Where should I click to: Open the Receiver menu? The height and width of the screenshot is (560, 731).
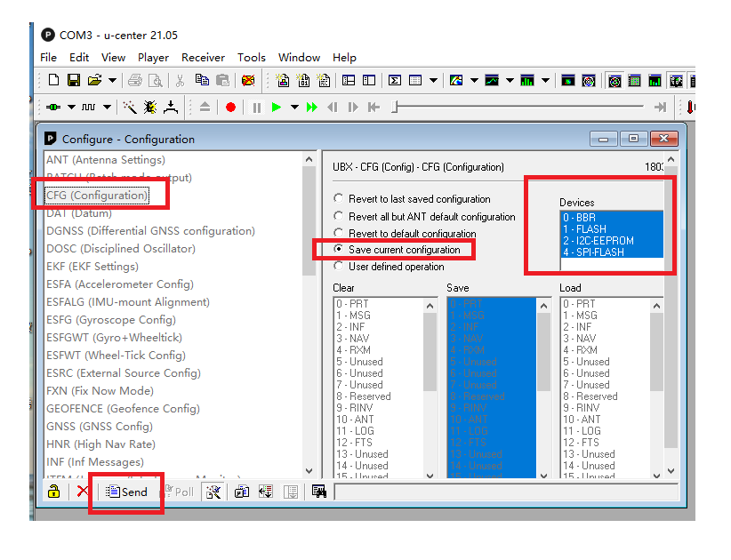[x=203, y=57]
